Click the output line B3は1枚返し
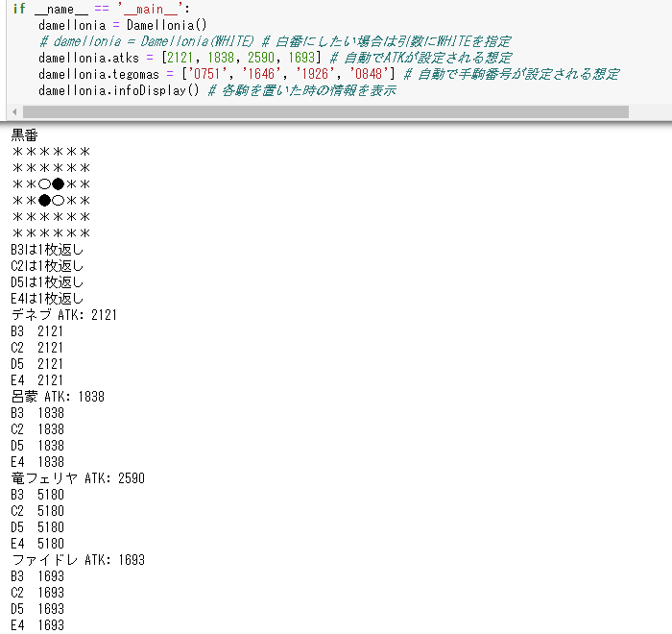 tap(47, 249)
